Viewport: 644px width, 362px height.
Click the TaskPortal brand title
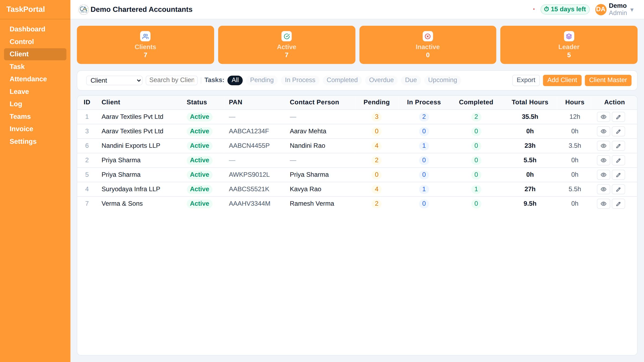(x=25, y=9)
